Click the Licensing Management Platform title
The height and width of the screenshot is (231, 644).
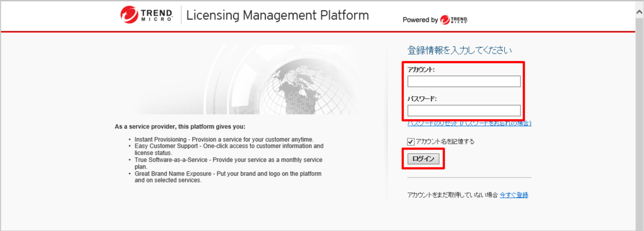tap(277, 15)
